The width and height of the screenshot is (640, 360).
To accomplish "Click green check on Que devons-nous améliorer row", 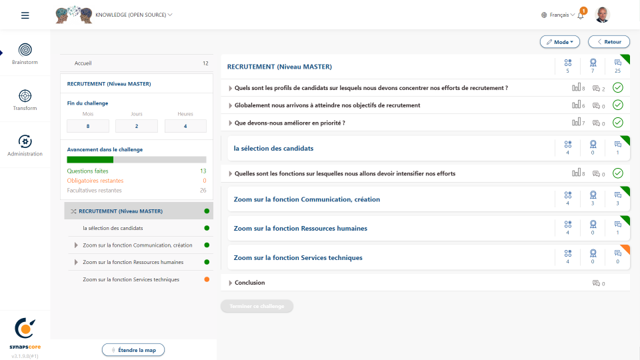I will [618, 123].
